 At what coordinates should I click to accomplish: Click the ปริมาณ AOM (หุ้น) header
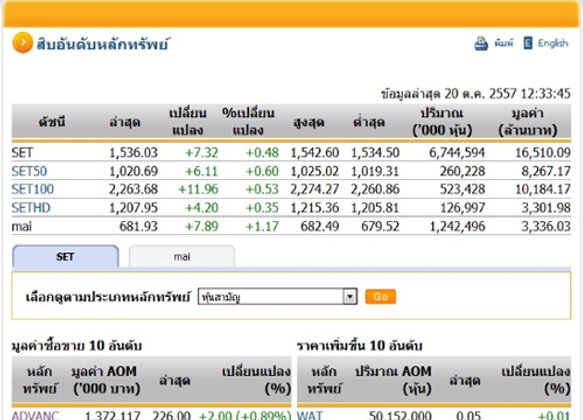pyautogui.click(x=393, y=380)
